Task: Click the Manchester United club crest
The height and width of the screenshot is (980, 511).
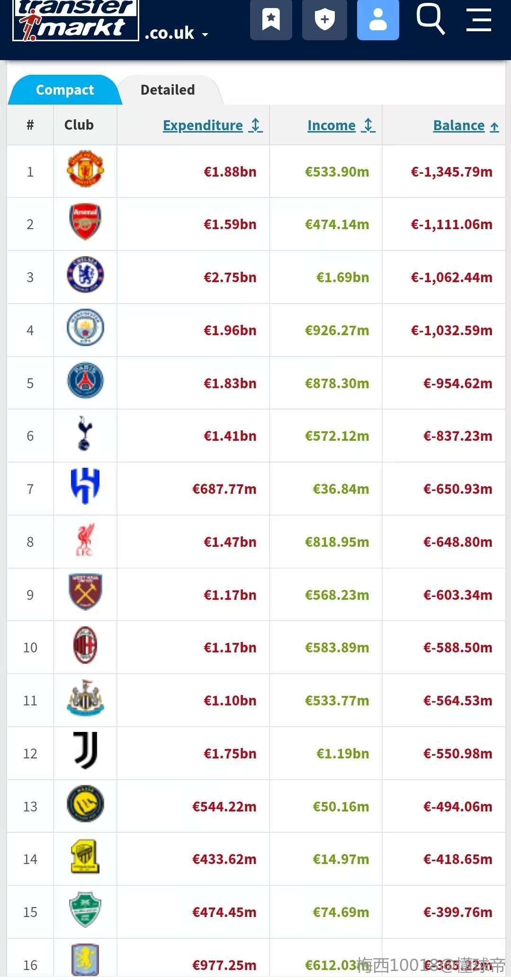Action: tap(85, 169)
